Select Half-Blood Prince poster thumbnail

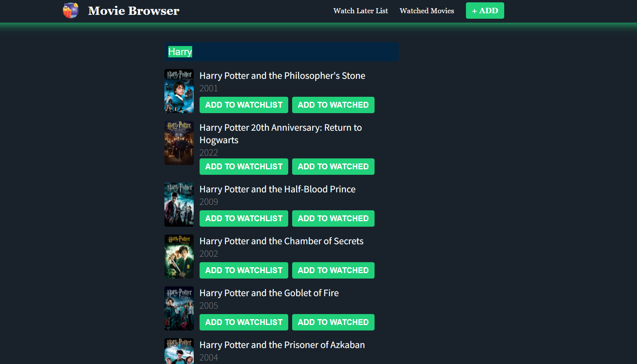(x=179, y=205)
